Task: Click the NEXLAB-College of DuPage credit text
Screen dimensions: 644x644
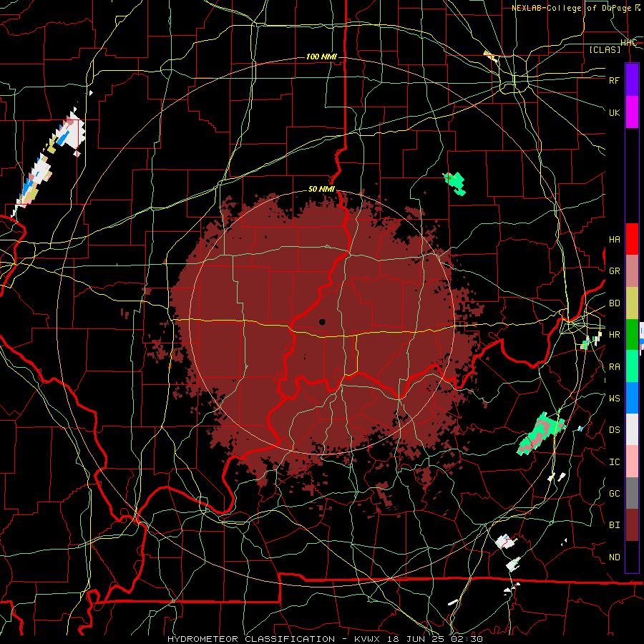Action: (x=576, y=8)
